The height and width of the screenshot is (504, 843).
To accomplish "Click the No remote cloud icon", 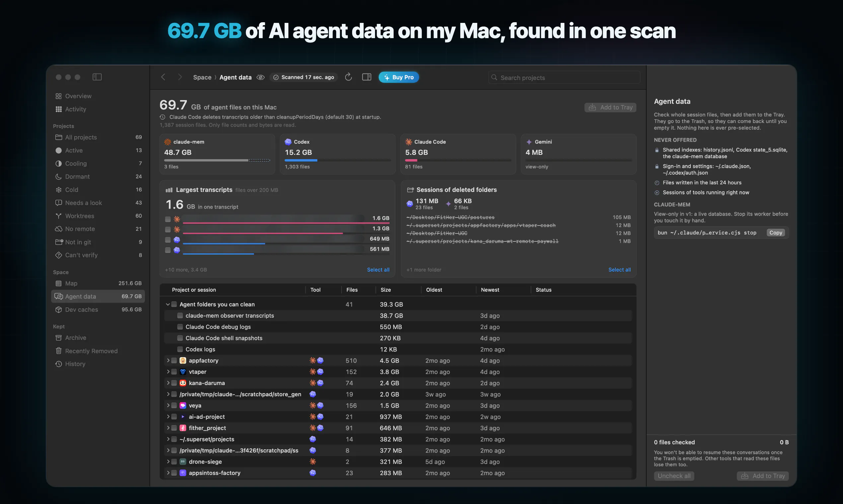I will coord(58,229).
